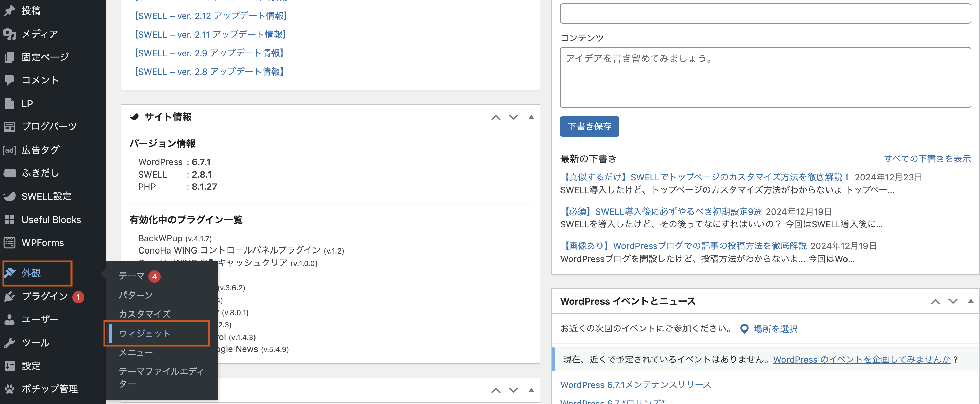The image size is (980, 404).
Task: Toggle the bottom partially visible panel triangle
Action: (531, 390)
